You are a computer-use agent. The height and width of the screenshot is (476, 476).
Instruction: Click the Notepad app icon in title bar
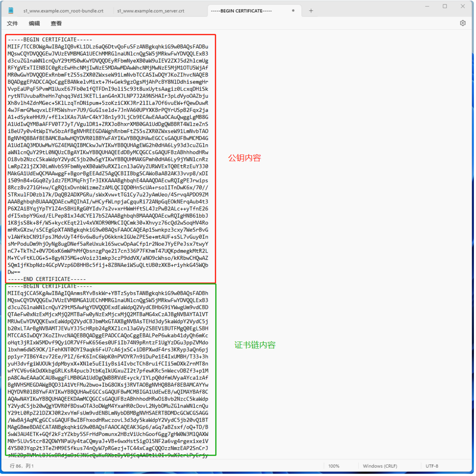[x=11, y=11]
